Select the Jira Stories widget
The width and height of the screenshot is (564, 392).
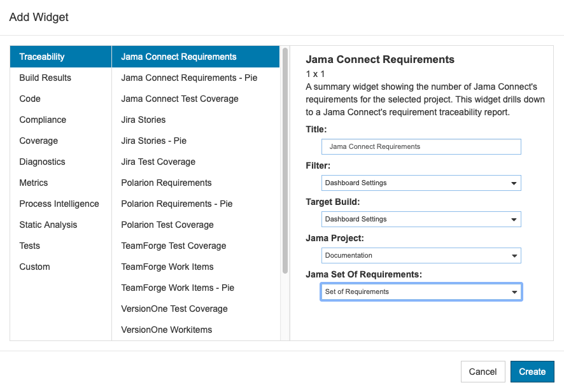(x=195, y=120)
